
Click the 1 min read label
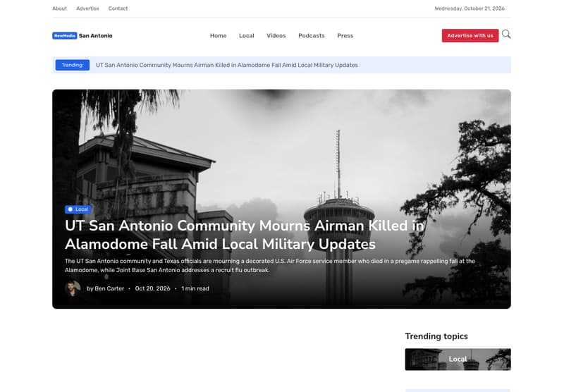tap(195, 288)
